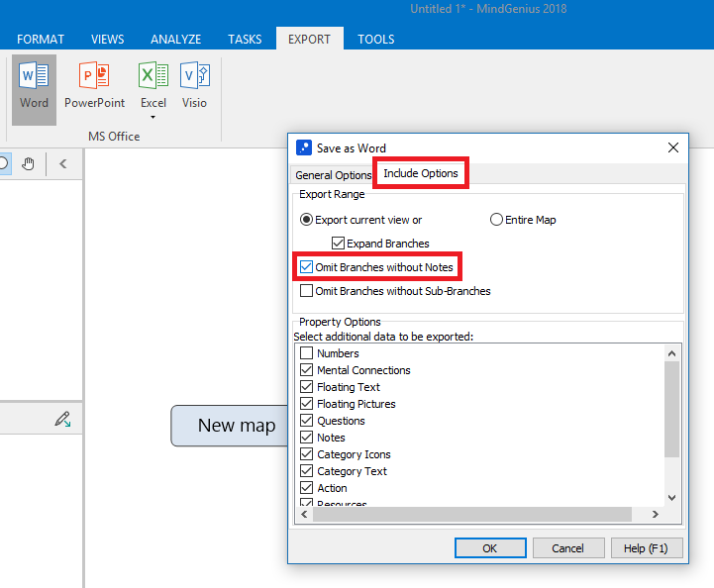Switch to the ANALYZE ribbon tab

pos(175,40)
